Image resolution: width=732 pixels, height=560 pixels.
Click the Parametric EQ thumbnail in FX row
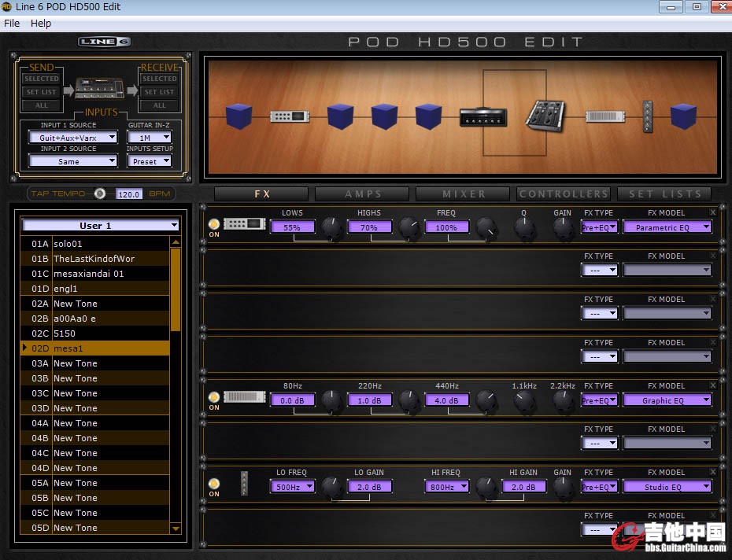244,224
